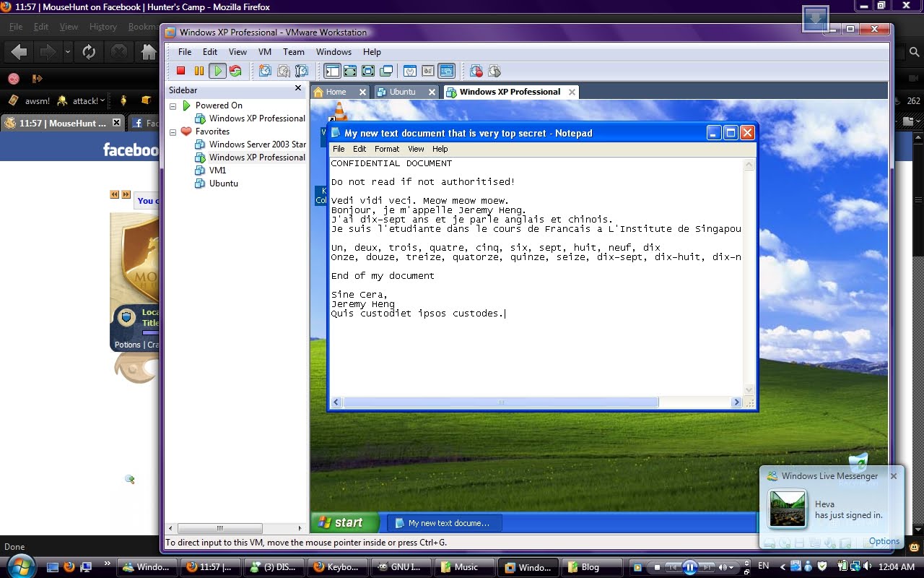Click the XP start button
The height and width of the screenshot is (578, 924).
tap(346, 522)
